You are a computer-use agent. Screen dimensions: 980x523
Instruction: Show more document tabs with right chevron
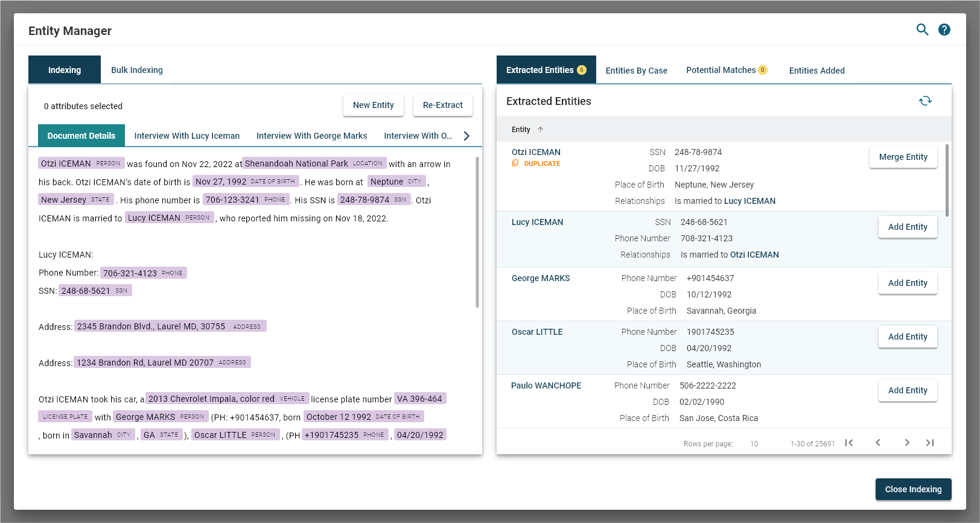point(466,136)
